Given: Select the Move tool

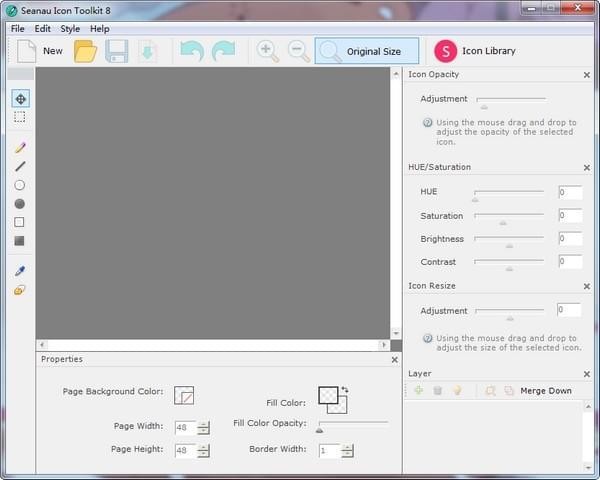Looking at the screenshot, I should coord(20,99).
